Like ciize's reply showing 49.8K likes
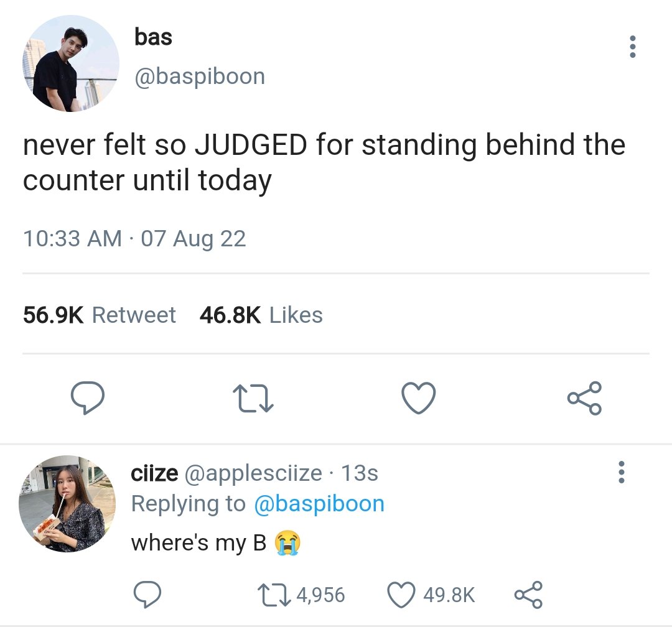Screen dimensions: 672x627 pos(431,595)
